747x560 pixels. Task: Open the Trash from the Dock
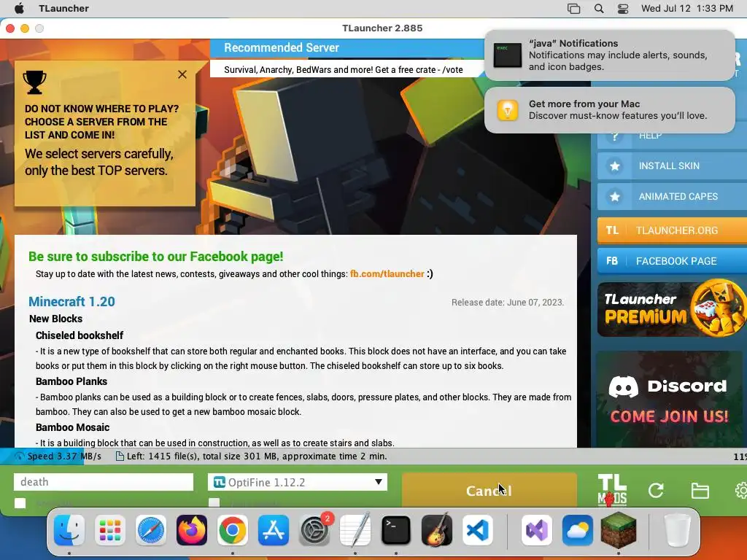click(678, 530)
